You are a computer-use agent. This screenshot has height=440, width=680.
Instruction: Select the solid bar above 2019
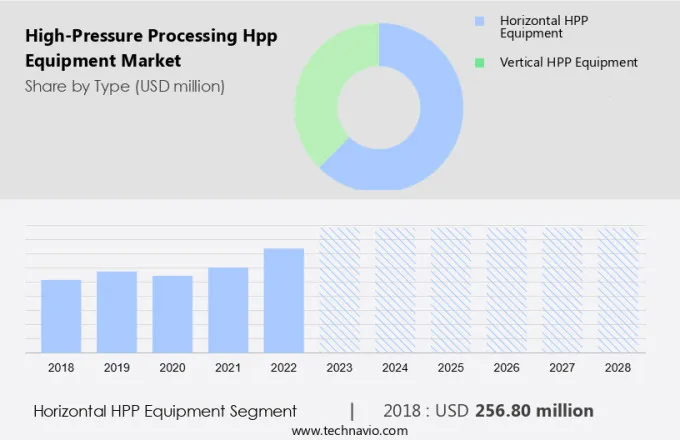pos(117,311)
